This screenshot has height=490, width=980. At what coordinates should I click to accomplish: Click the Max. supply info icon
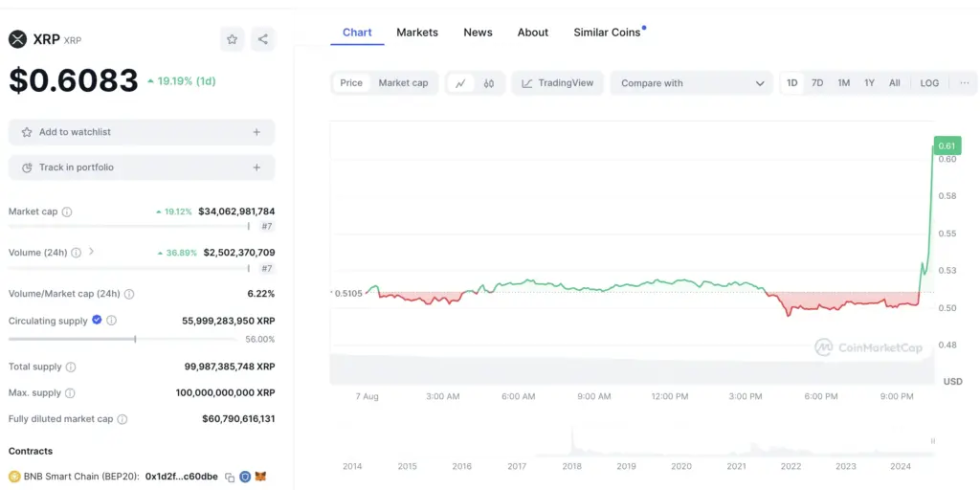(x=70, y=393)
